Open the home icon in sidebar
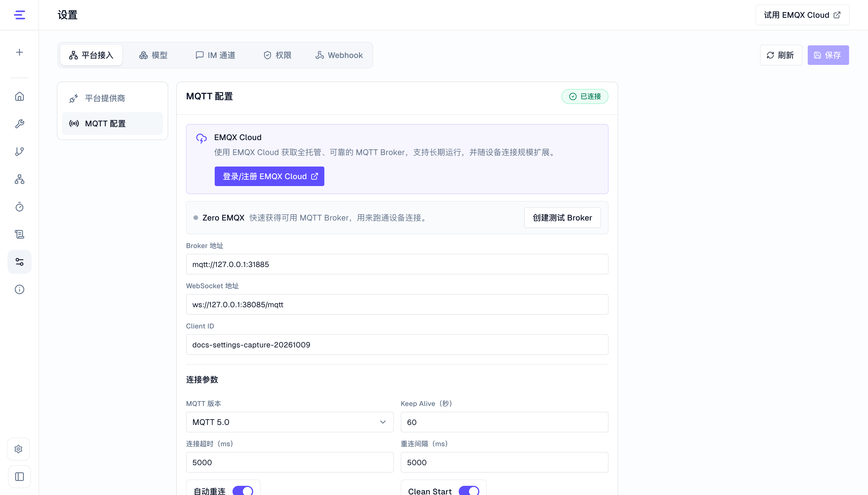868x495 pixels. coord(19,96)
